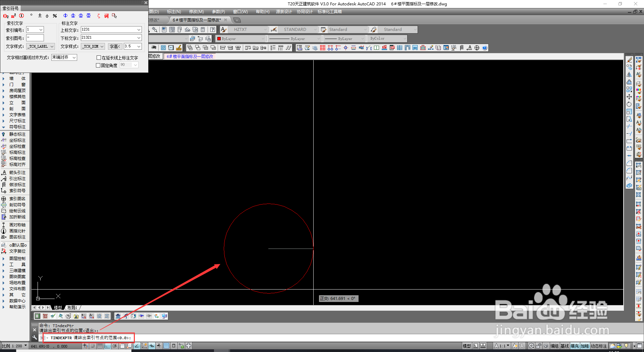Image resolution: width=644 pixels, height=352 pixels.
Task: Open the red 词 word library icon
Action: 106,16
